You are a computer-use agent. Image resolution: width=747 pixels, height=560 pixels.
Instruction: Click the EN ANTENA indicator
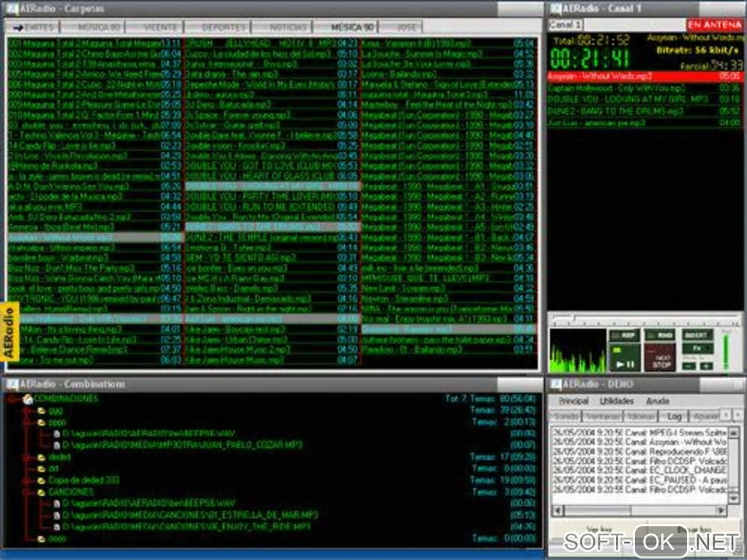714,24
